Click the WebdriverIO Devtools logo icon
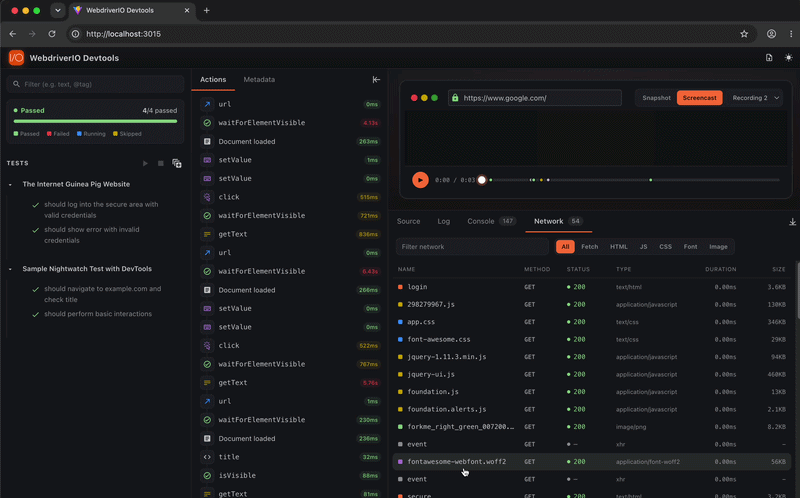800x498 pixels. point(16,58)
